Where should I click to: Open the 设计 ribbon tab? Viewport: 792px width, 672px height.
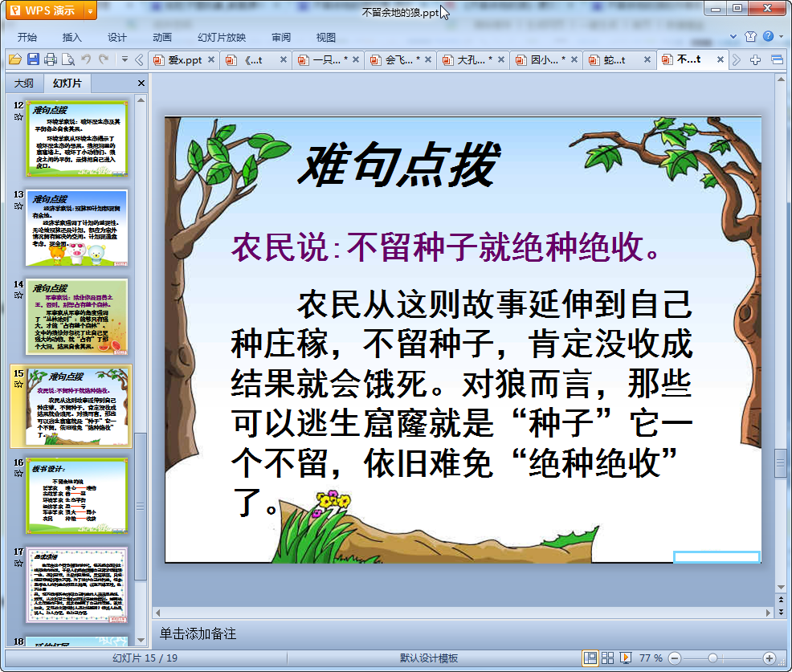[116, 38]
